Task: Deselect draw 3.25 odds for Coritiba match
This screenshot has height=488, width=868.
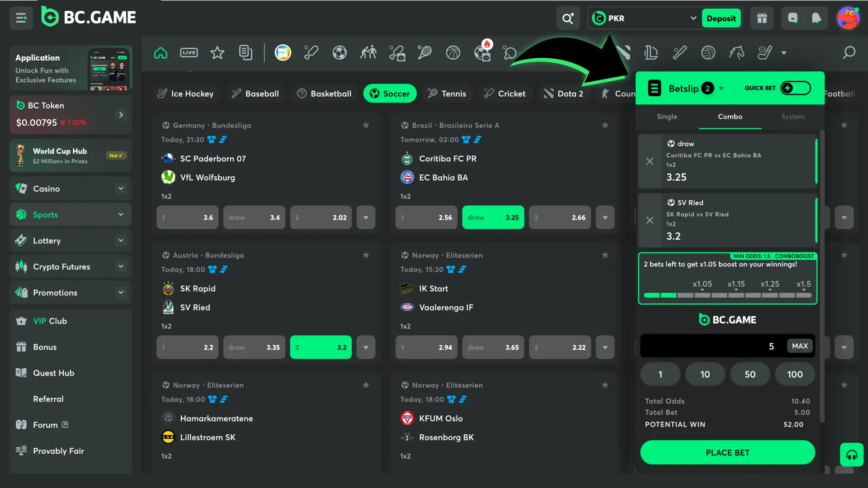Action: tap(493, 217)
